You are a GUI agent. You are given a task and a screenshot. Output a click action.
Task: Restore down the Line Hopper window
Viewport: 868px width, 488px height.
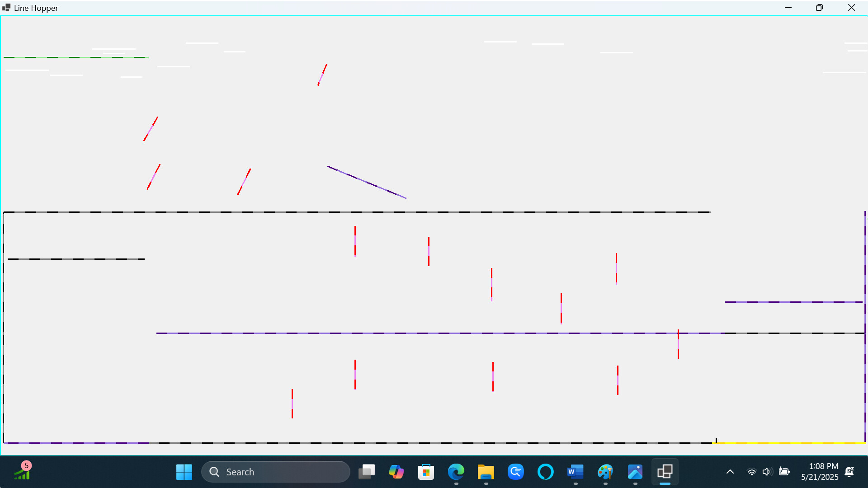pos(820,7)
